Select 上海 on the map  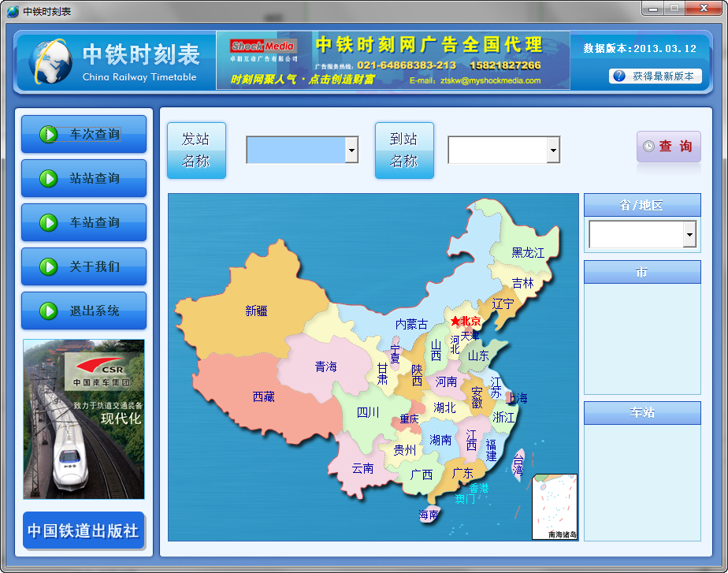(517, 398)
